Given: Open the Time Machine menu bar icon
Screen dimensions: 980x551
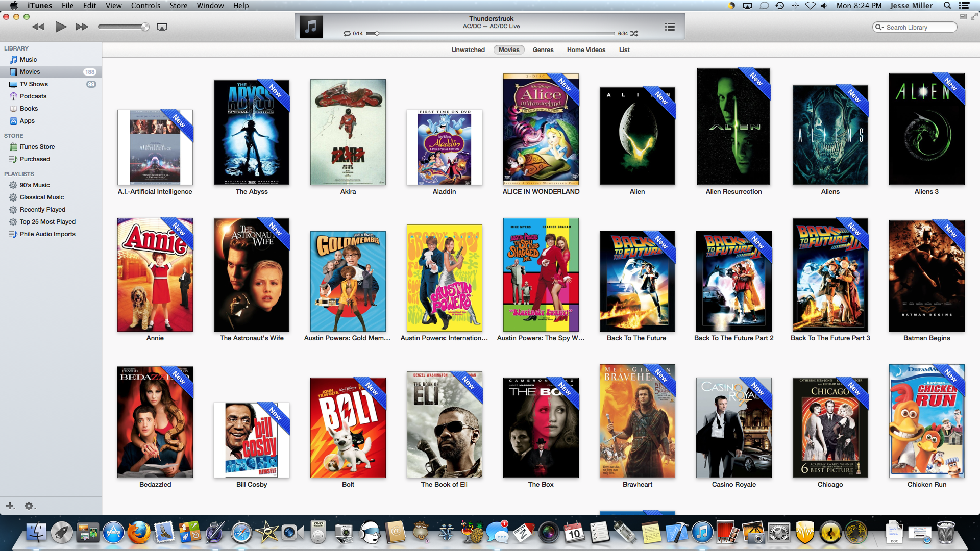Looking at the screenshot, I should 780,6.
